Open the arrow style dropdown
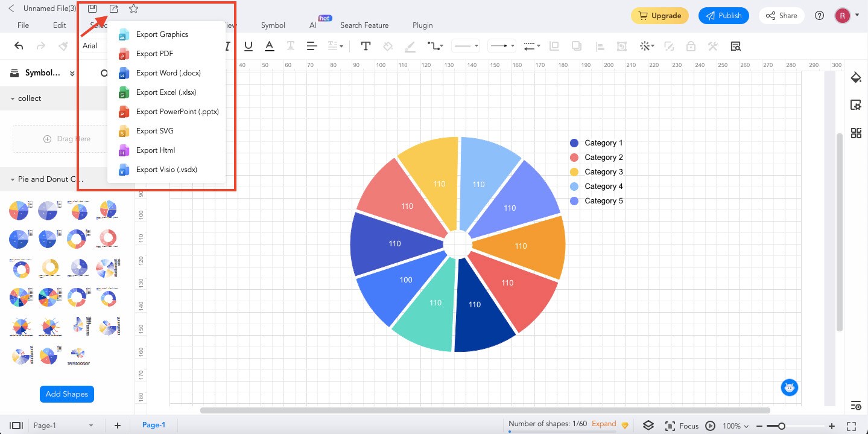The width and height of the screenshot is (868, 434). (x=501, y=46)
